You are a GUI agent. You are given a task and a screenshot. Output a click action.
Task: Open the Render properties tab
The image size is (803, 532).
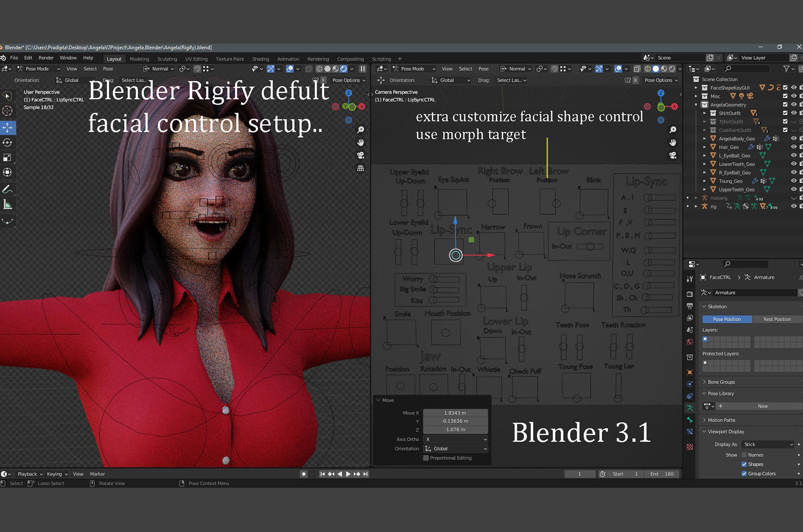(x=690, y=294)
